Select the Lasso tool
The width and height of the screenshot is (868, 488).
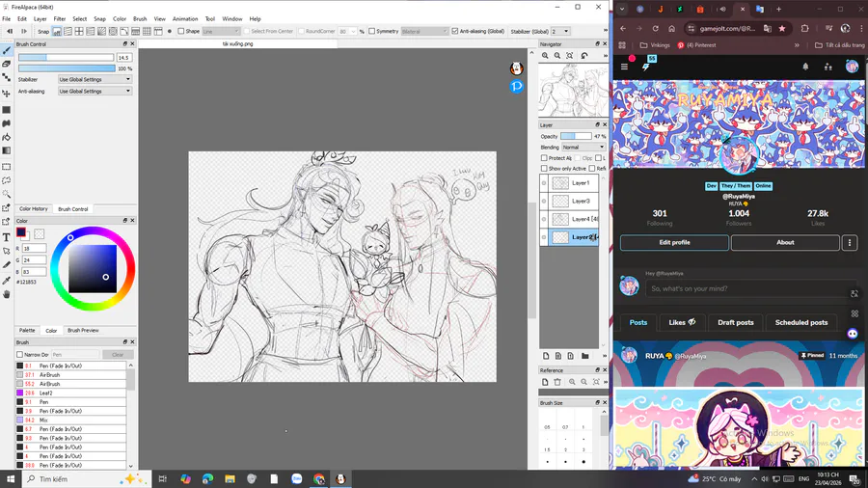[x=6, y=180]
